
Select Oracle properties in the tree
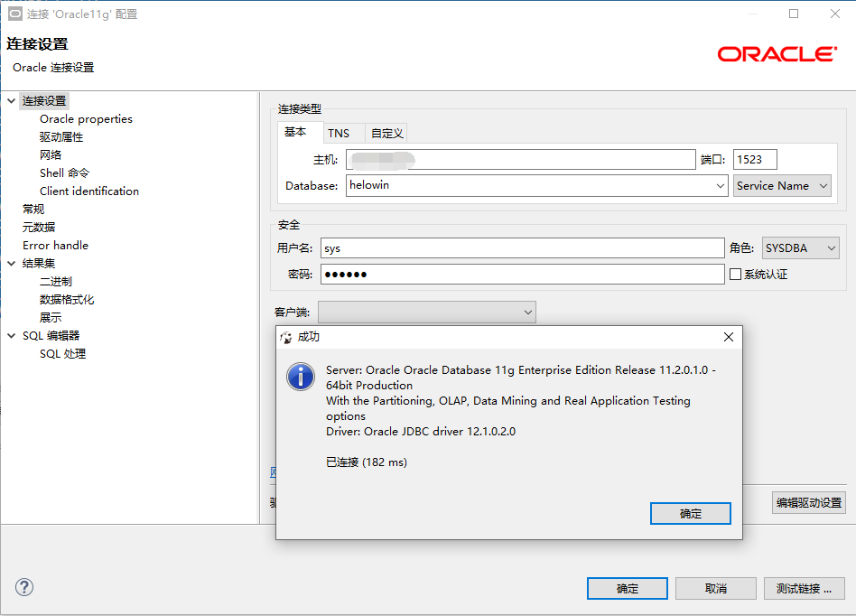click(x=86, y=119)
